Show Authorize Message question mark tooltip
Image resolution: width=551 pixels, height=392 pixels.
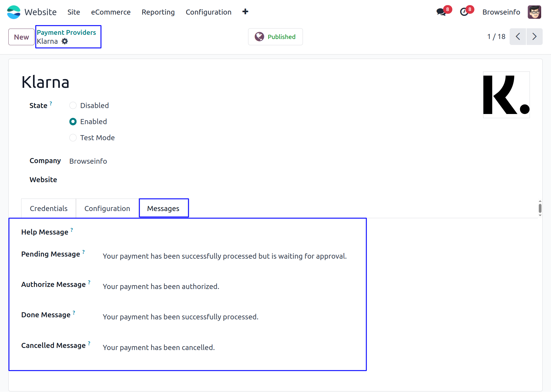pos(89,282)
